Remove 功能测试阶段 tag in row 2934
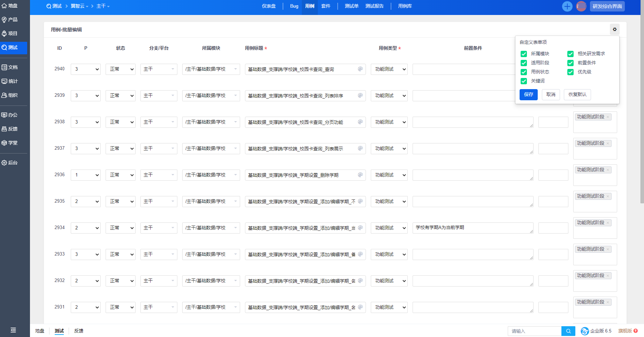Screen dimensions: 644x337 click(608, 223)
